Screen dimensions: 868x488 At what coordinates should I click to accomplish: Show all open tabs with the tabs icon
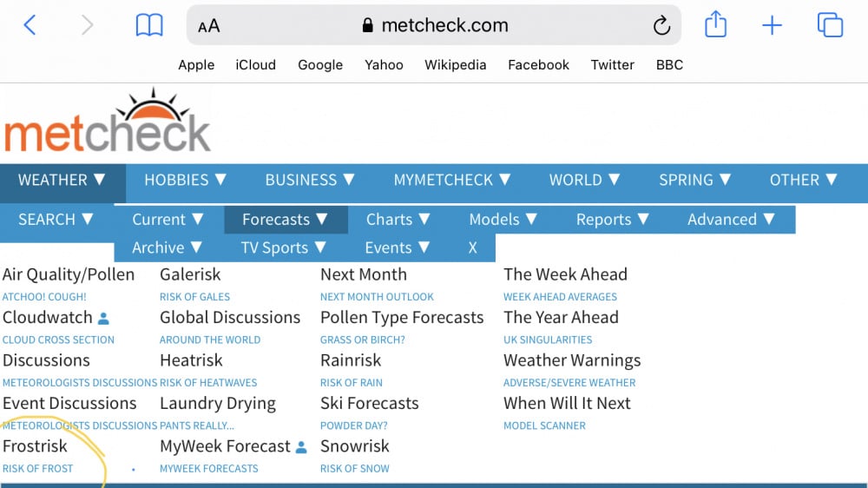[x=830, y=25]
